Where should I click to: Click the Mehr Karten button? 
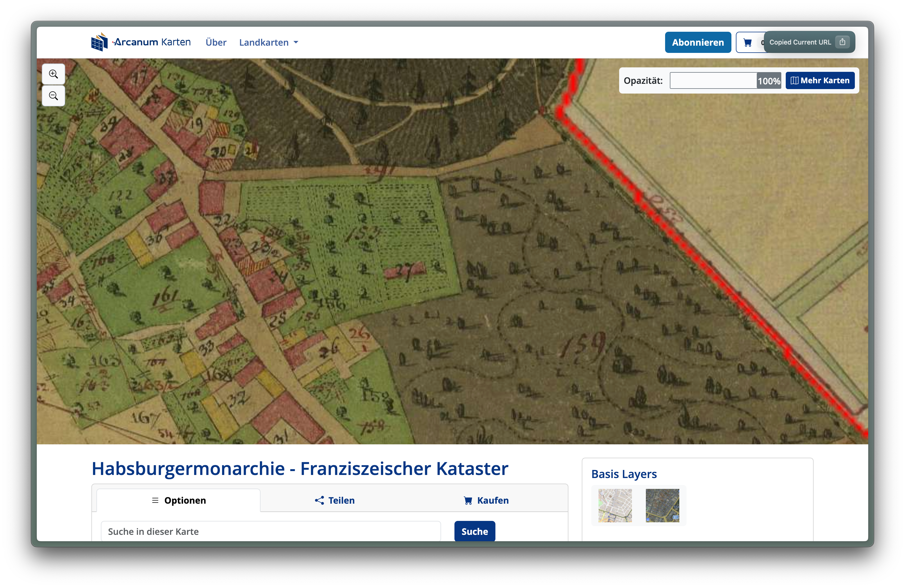(820, 80)
